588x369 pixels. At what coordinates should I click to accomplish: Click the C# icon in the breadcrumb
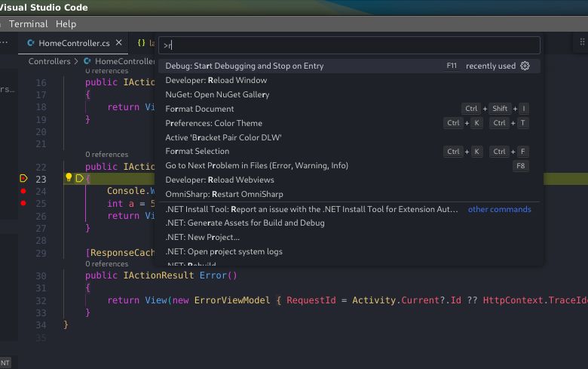pos(87,61)
